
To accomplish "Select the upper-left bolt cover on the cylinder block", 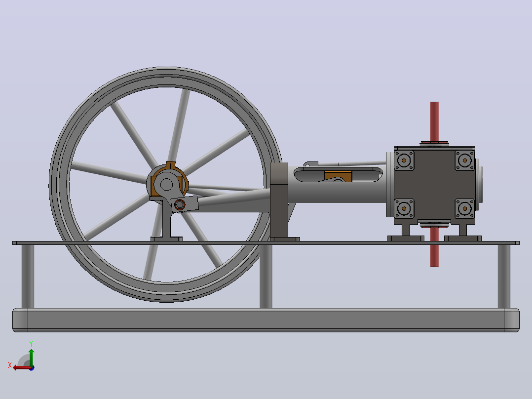I will pos(404,160).
